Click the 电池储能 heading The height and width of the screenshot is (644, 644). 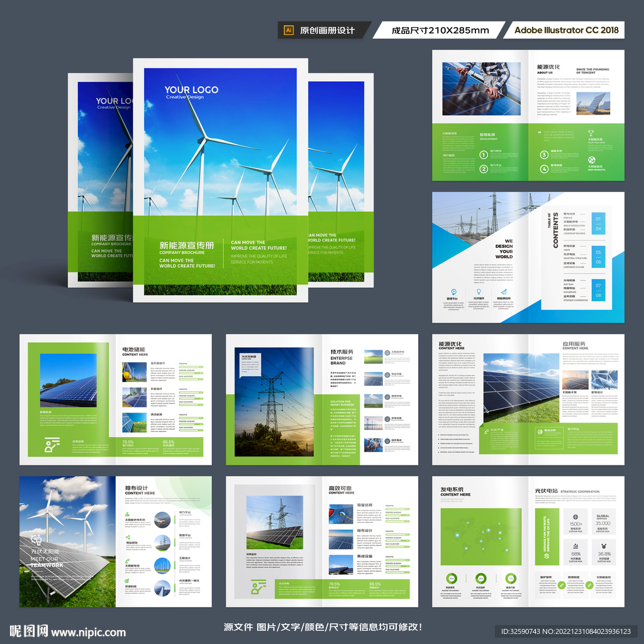point(133,349)
